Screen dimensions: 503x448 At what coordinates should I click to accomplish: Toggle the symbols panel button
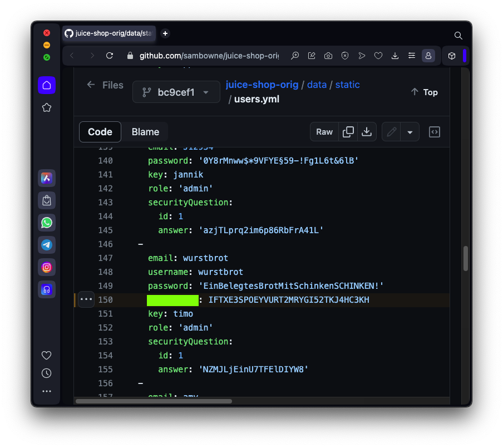[x=435, y=132]
